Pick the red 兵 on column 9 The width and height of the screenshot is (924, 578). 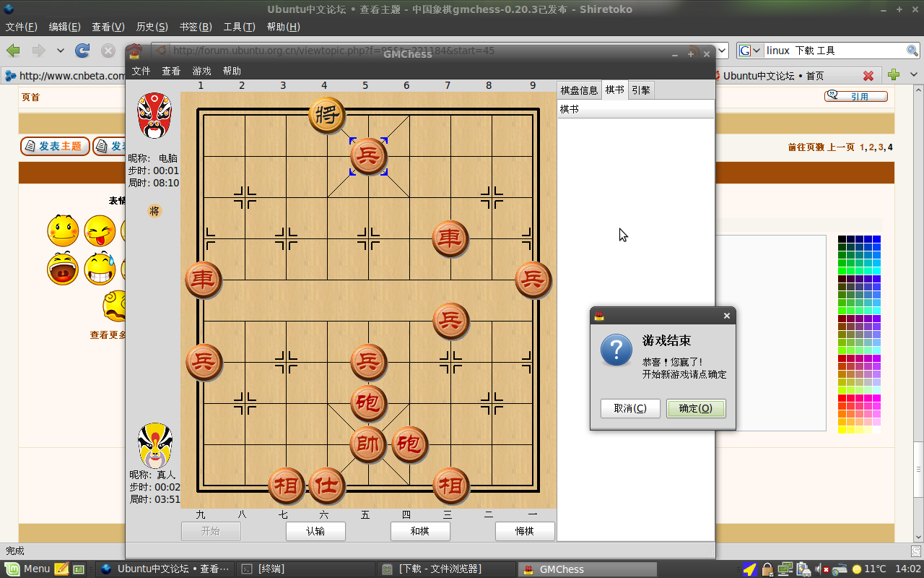(x=533, y=280)
